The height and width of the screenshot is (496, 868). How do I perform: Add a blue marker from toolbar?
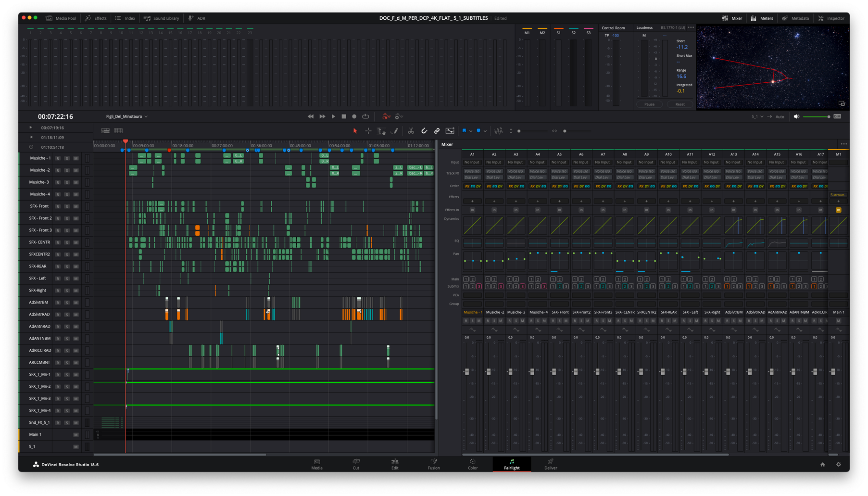(x=478, y=131)
